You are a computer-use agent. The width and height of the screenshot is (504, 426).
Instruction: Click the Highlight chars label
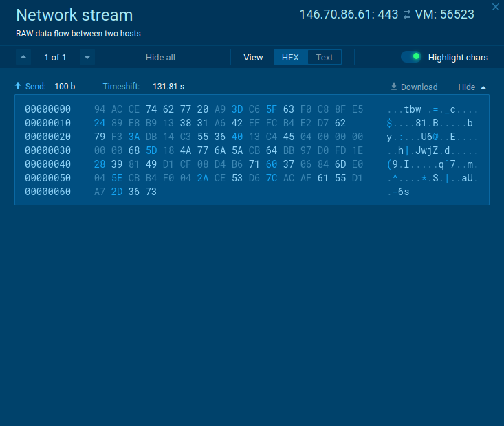coord(458,57)
